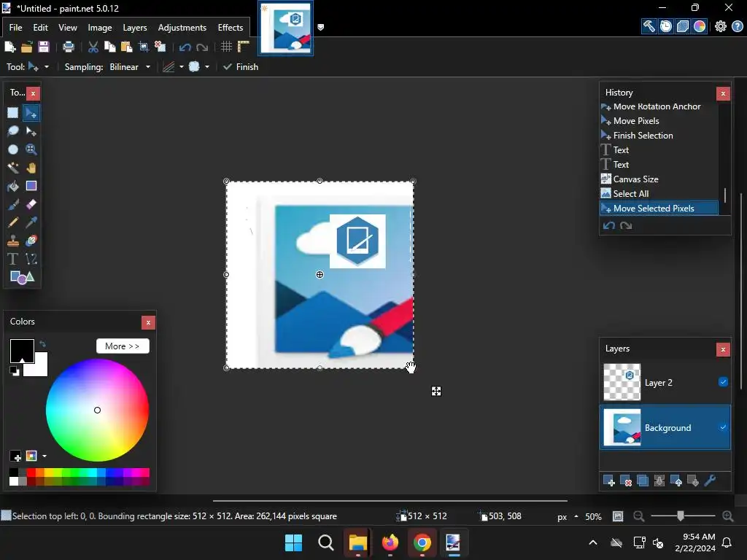Expand the image list arrow
This screenshot has width=747, height=560.
tap(321, 27)
